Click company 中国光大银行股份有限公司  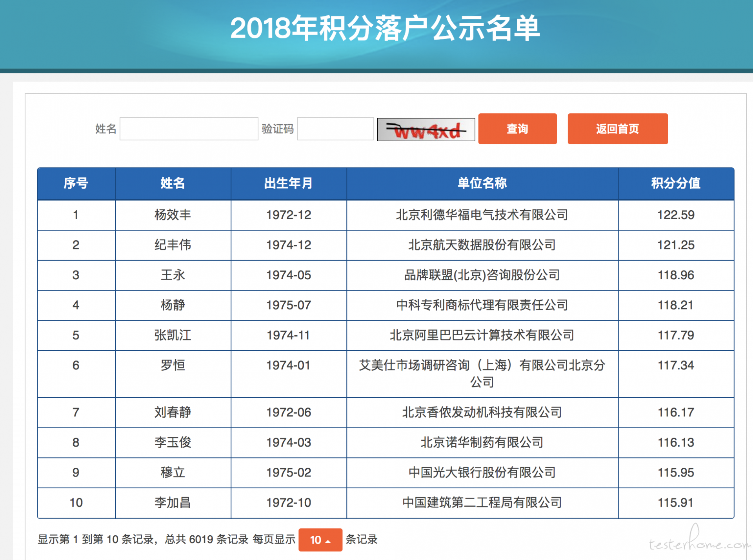tap(482, 473)
